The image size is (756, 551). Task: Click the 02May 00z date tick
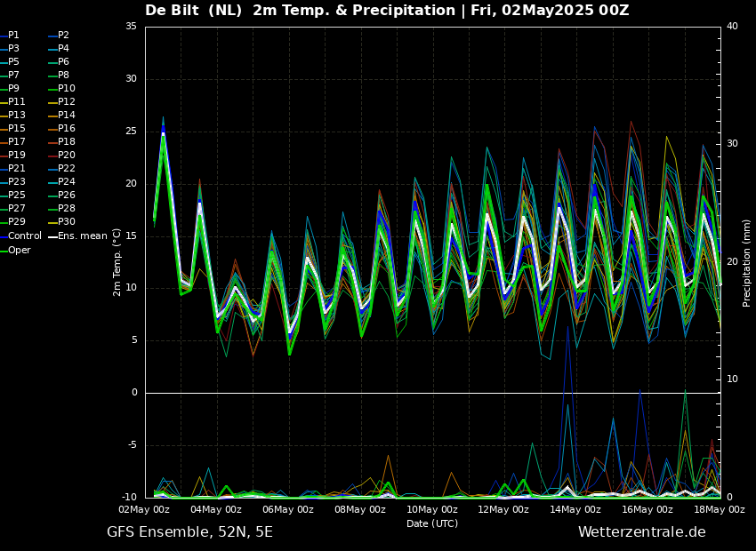(x=144, y=509)
